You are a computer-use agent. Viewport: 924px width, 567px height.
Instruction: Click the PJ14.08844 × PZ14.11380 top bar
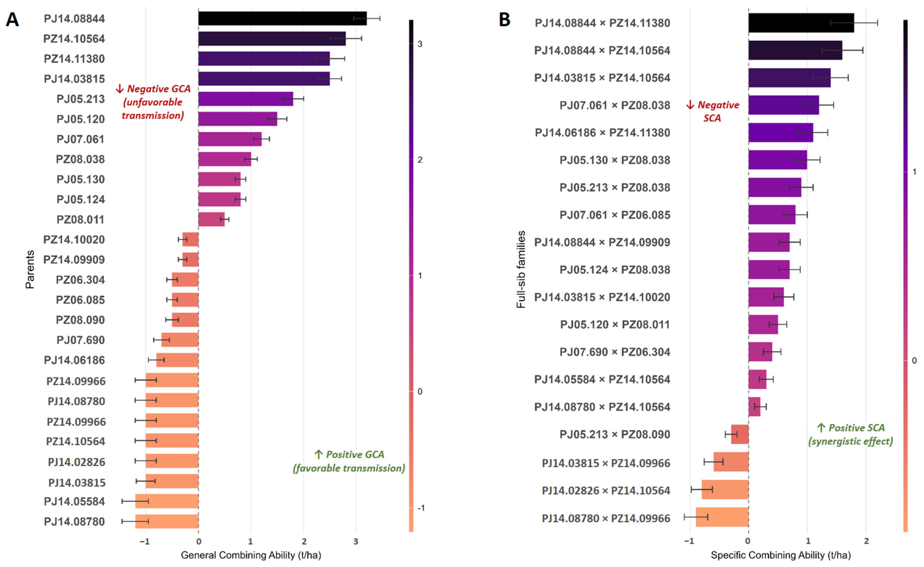[801, 23]
